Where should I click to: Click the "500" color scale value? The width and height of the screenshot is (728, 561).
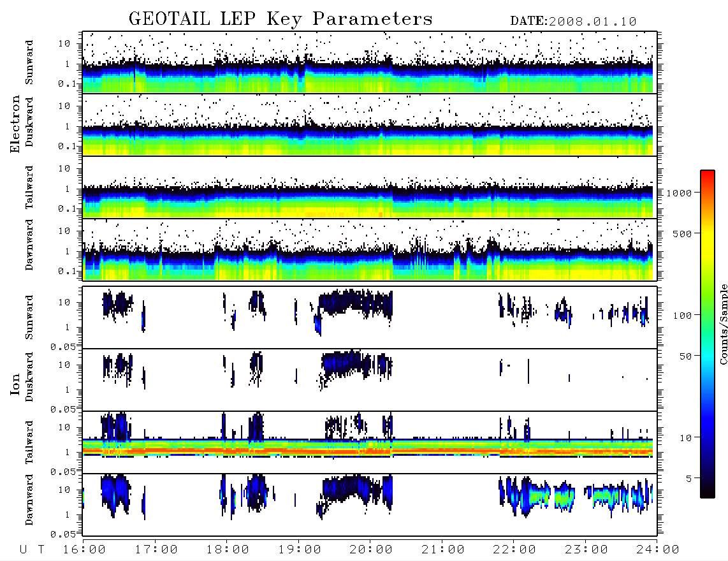pyautogui.click(x=683, y=233)
